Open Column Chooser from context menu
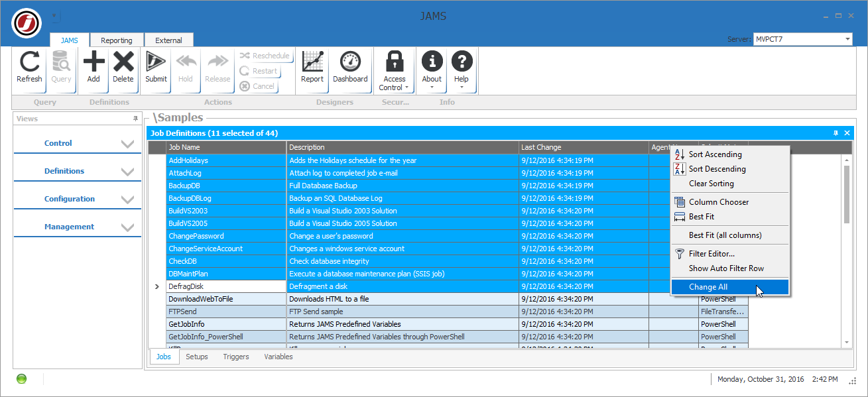 (730, 202)
